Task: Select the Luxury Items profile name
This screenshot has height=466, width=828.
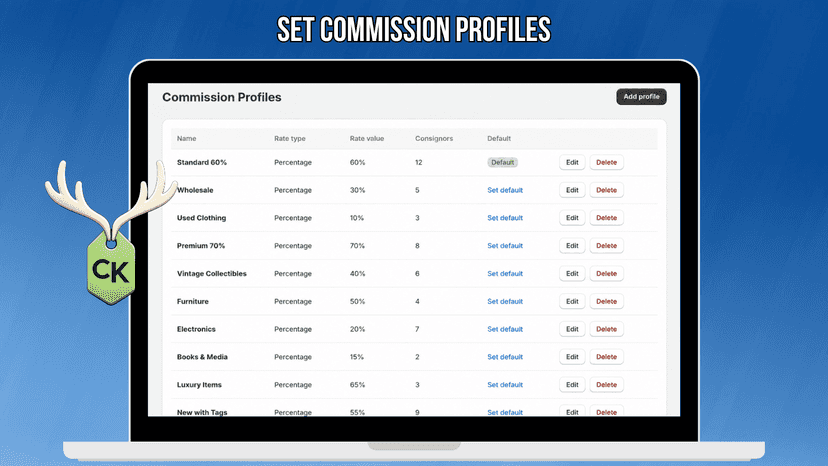Action: [x=199, y=385]
